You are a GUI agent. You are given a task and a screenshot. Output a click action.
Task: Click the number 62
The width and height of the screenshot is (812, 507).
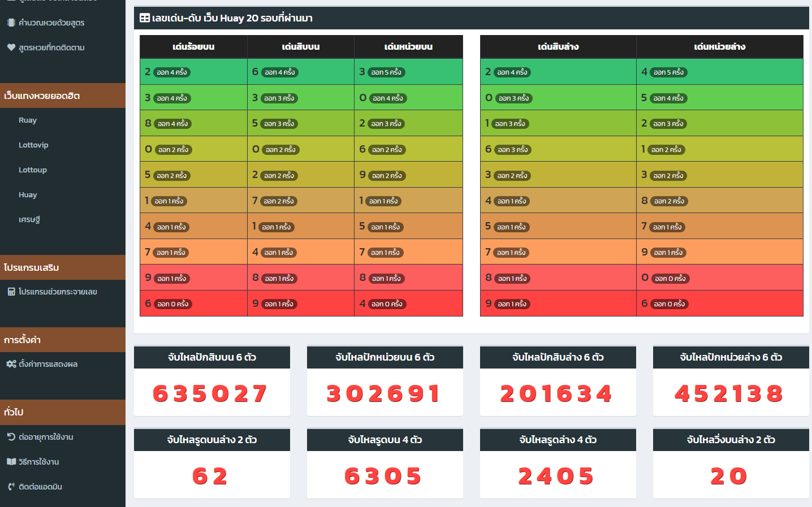210,476
